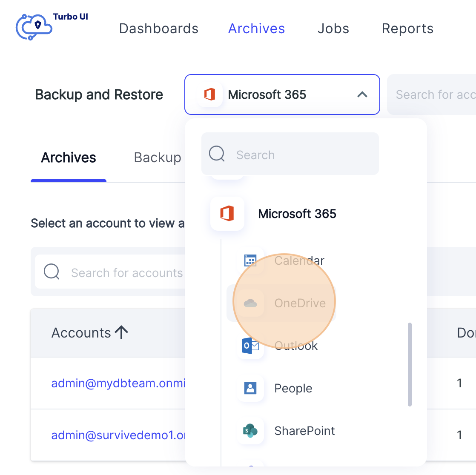Click the Calendar icon in the service list

pos(251,260)
